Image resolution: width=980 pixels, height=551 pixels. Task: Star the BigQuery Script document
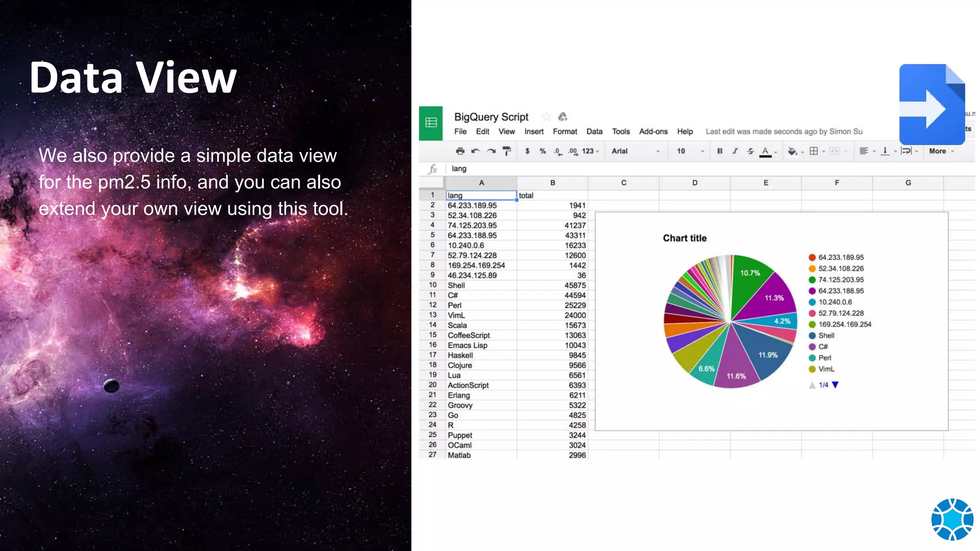pyautogui.click(x=546, y=117)
